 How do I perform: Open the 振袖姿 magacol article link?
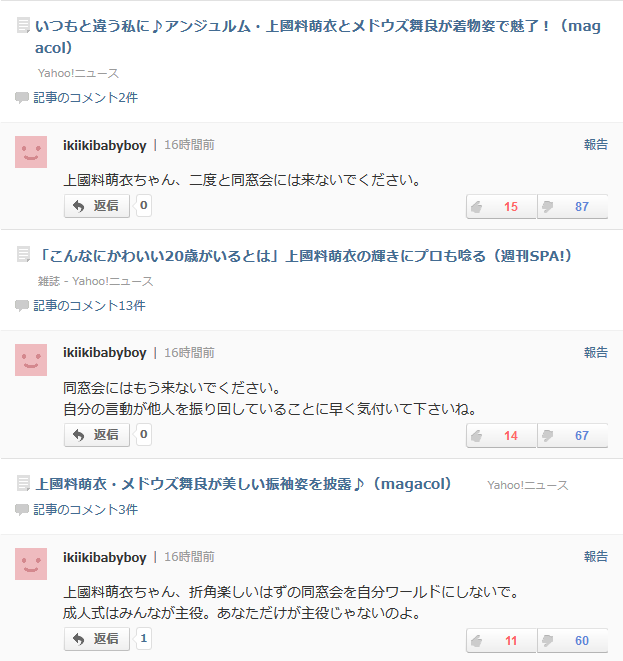click(244, 484)
